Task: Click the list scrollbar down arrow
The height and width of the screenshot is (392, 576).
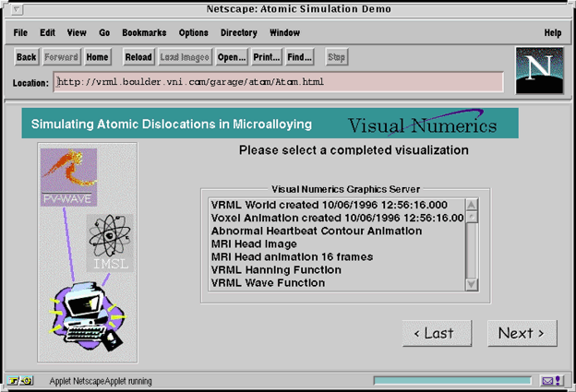Action: click(x=472, y=284)
